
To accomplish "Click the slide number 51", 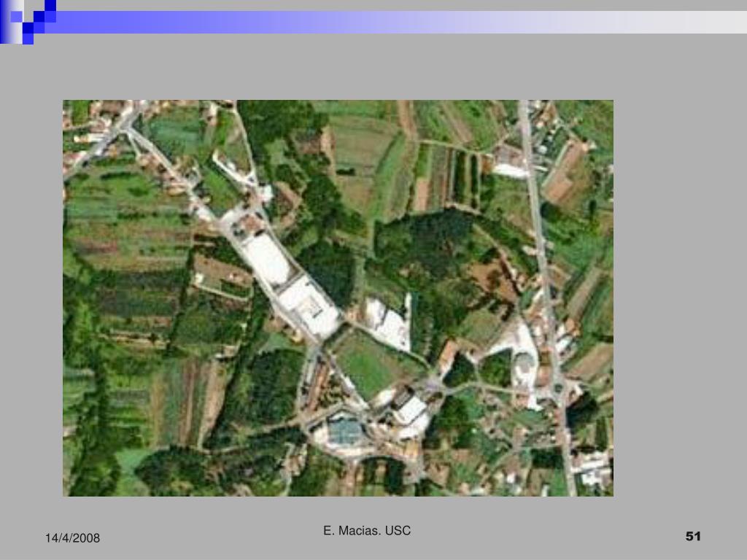I will (x=693, y=536).
